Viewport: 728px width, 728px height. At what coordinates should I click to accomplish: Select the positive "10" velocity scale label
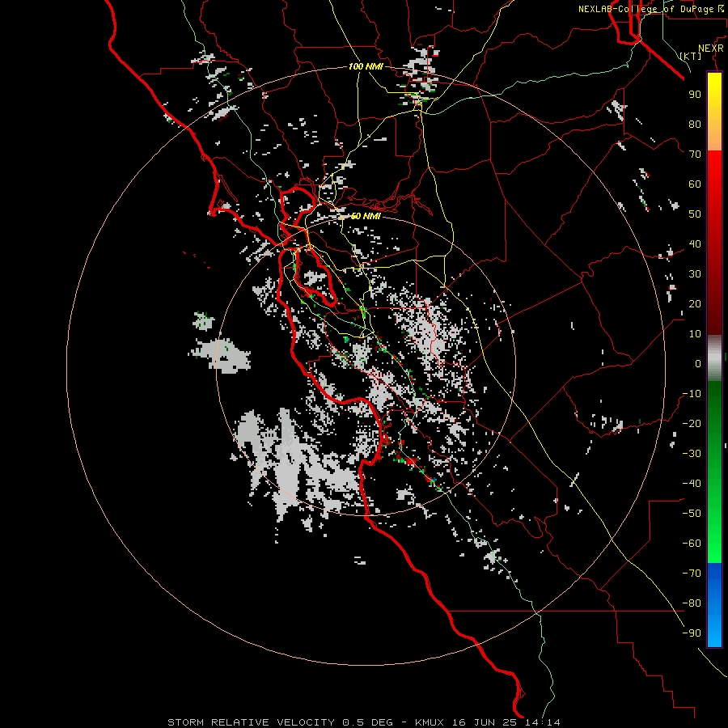695,334
